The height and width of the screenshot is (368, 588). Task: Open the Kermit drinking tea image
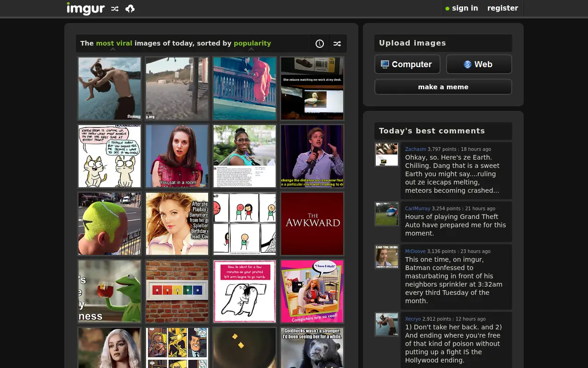(x=110, y=291)
